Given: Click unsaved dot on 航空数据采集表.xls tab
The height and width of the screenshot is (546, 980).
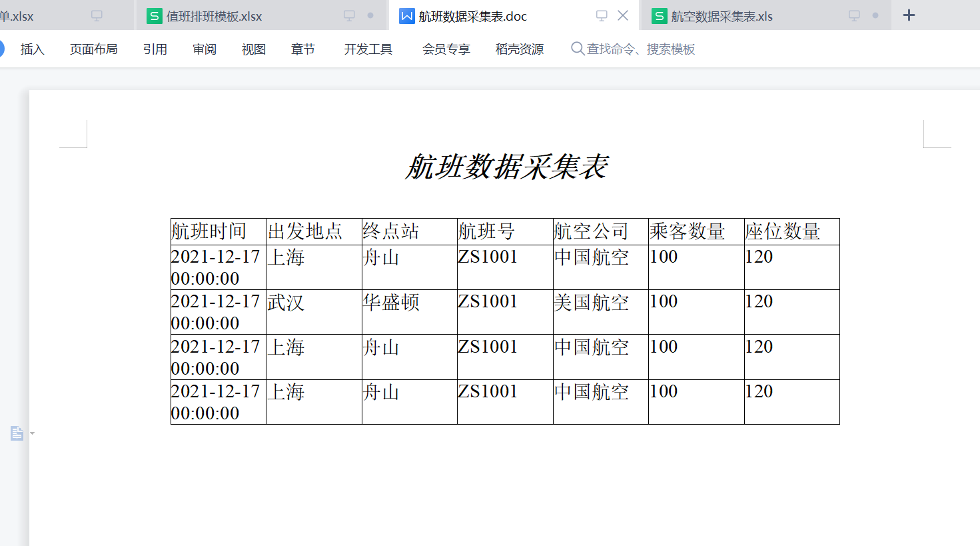Looking at the screenshot, I should (875, 15).
